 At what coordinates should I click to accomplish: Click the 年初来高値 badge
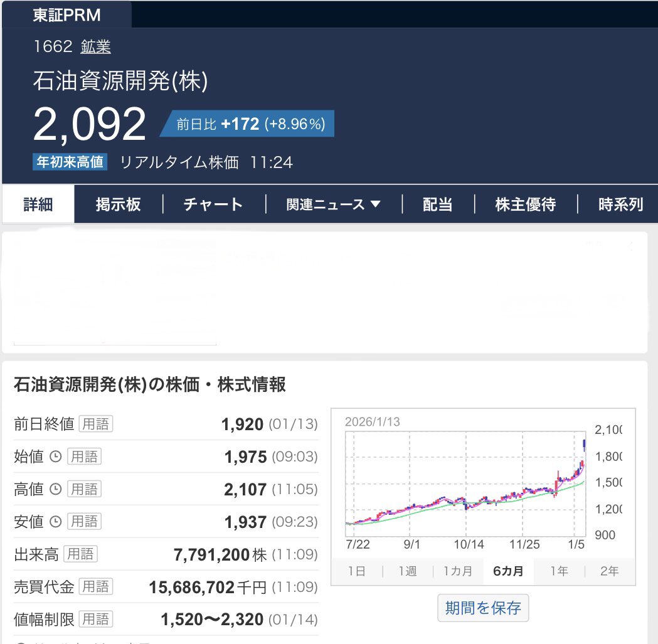(x=70, y=162)
